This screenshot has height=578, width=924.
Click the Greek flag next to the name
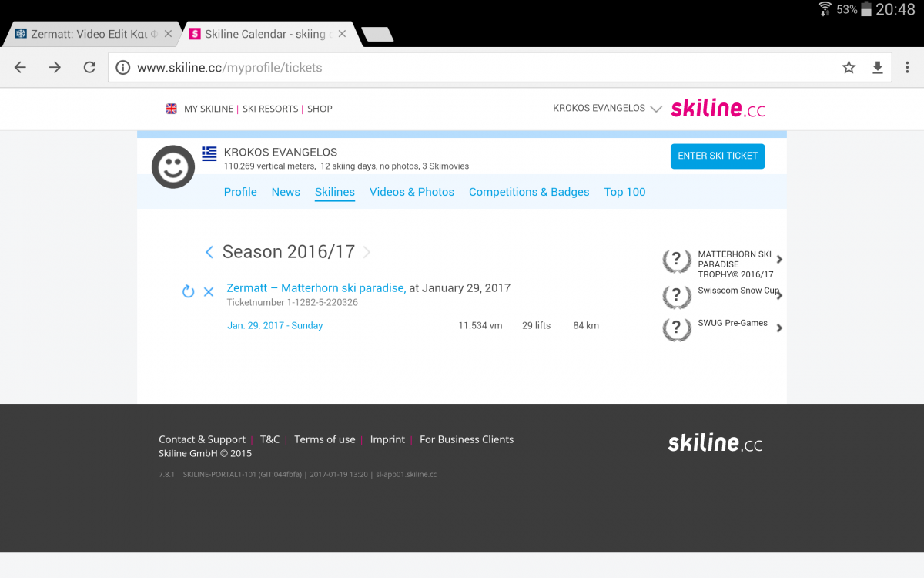coord(209,153)
